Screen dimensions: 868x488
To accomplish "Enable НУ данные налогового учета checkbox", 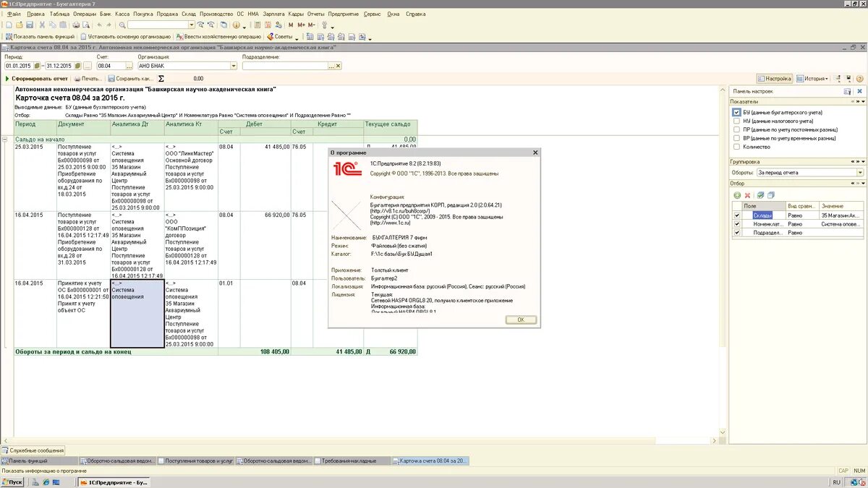I will (x=737, y=121).
